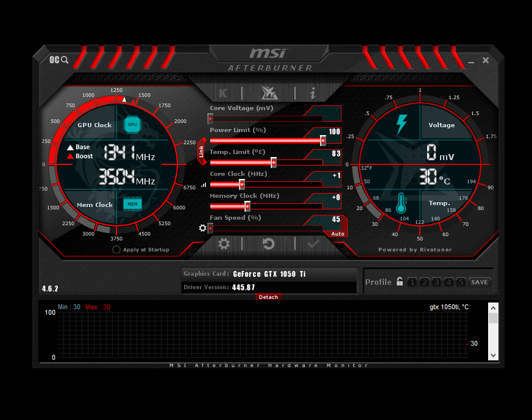Screen dimensions: 532x420
Task: Select profile slot 1
Action: (412, 282)
